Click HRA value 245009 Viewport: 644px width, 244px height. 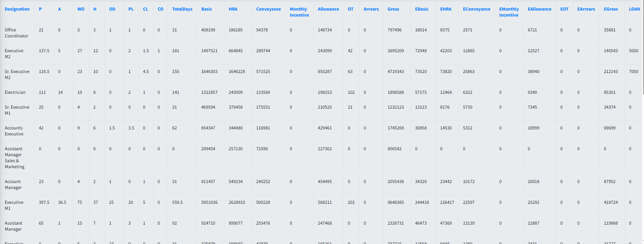tap(236, 92)
